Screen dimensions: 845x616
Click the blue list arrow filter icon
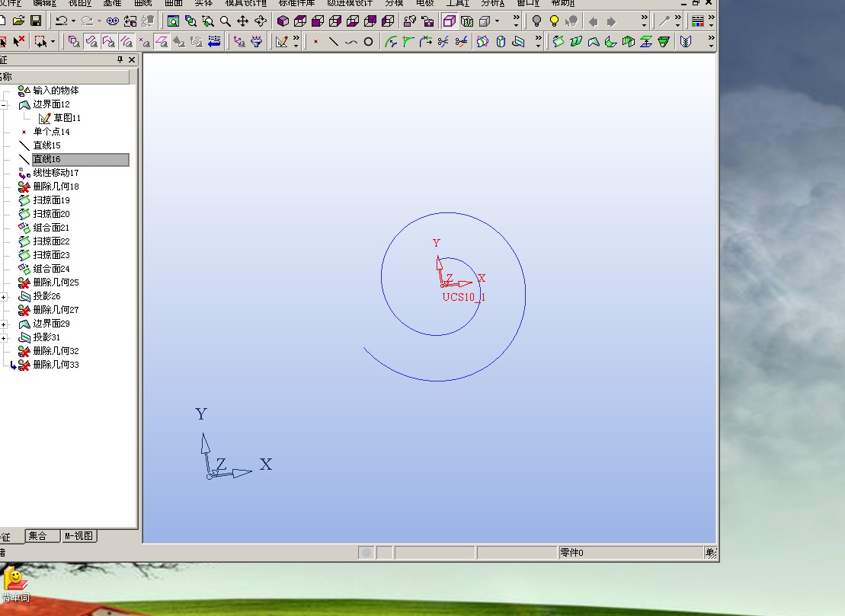(x=214, y=41)
